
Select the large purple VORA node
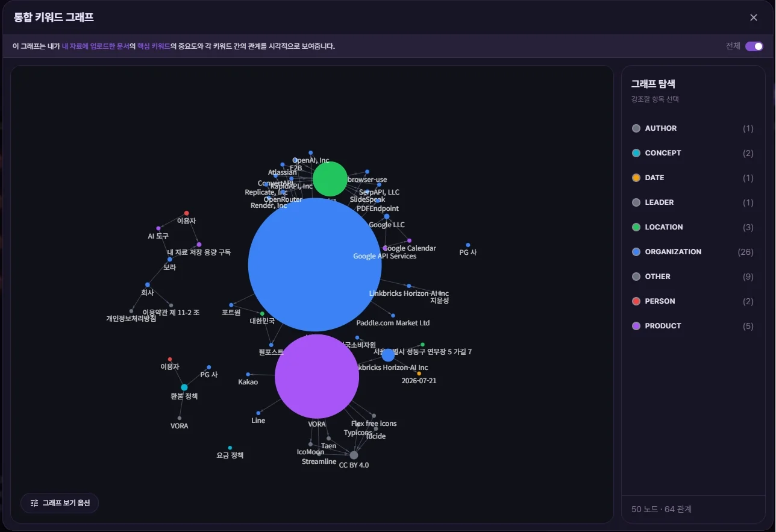pyautogui.click(x=317, y=377)
